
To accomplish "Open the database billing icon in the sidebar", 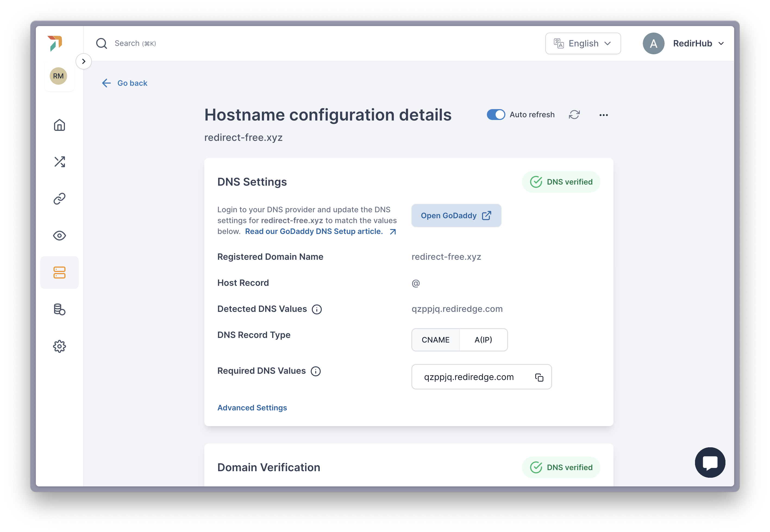I will coord(60,309).
